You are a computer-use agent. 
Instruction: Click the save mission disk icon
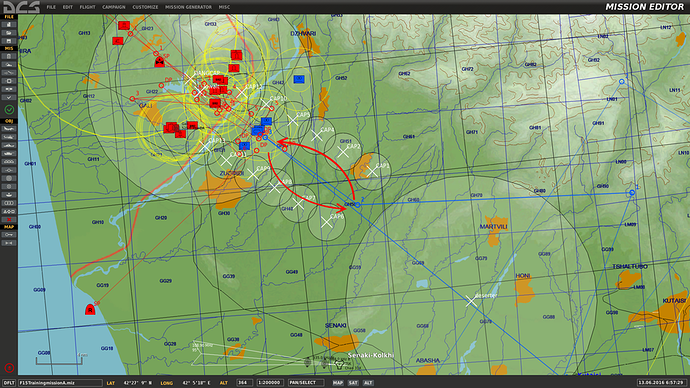coord(9,41)
